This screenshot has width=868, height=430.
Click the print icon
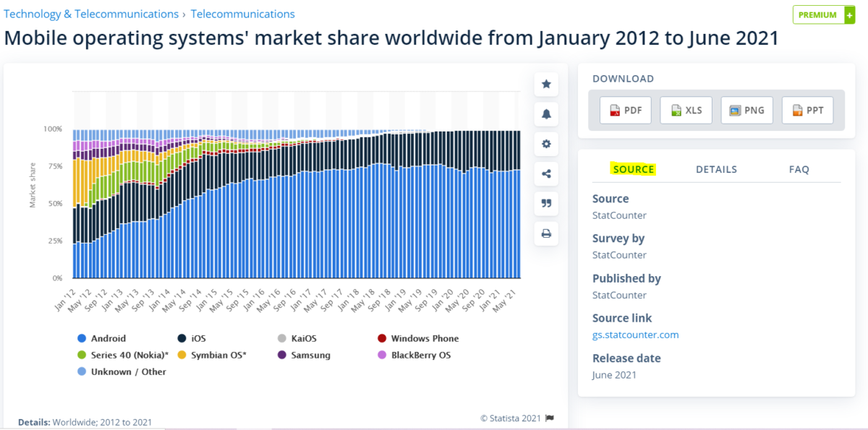pos(546,233)
